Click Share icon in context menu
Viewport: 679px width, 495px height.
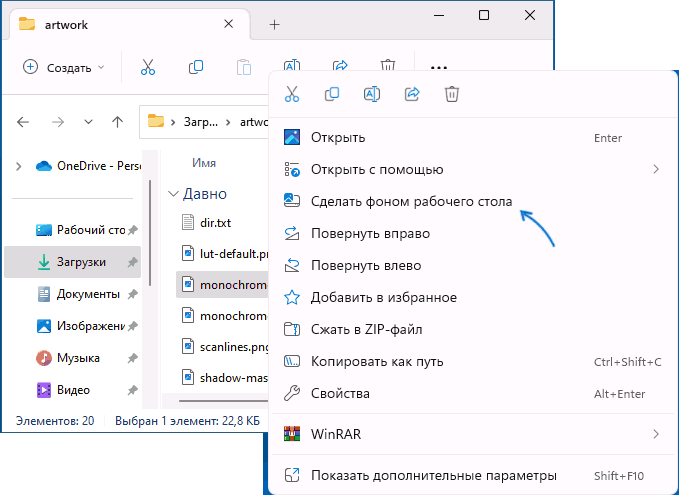(x=412, y=94)
